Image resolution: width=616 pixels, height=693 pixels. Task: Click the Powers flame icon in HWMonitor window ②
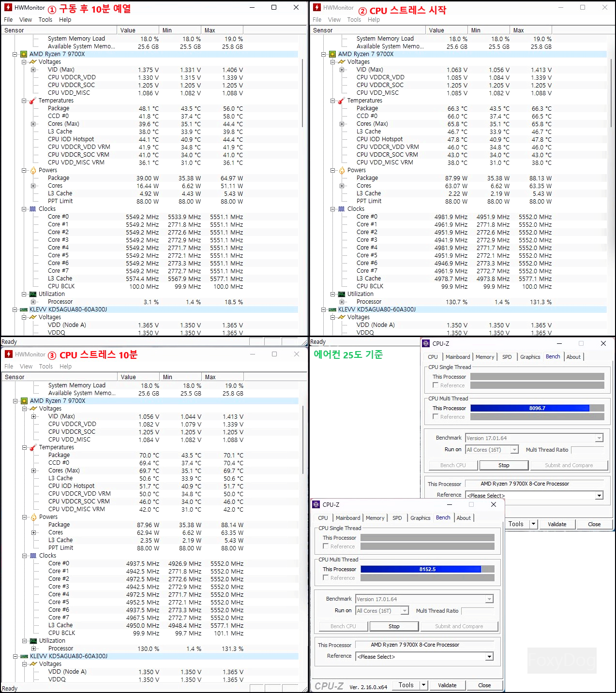tap(342, 170)
